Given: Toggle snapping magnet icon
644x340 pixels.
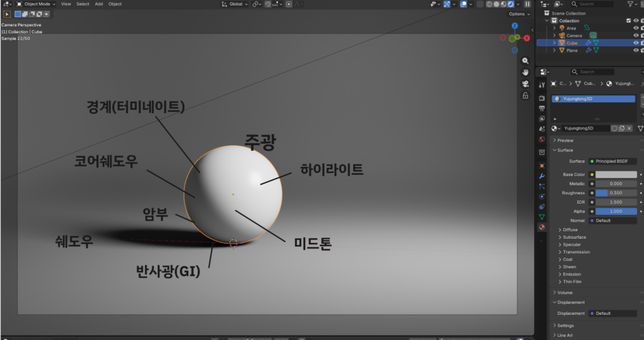Looking at the screenshot, I should (268, 4).
